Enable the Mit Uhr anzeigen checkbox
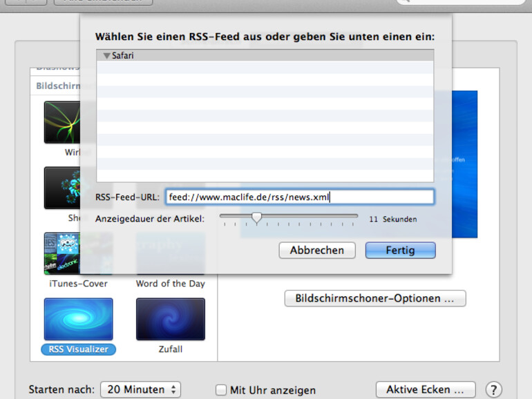Screen dimensions: 532x399 (x=221, y=390)
